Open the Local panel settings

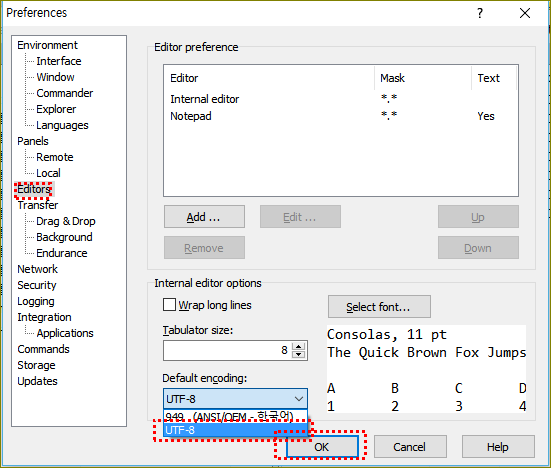(x=48, y=173)
